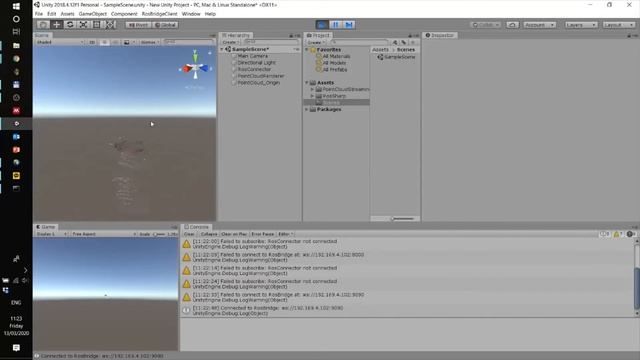Adjust the Game view Scale slider
This screenshot has height=360, width=640.
pos(159,234)
